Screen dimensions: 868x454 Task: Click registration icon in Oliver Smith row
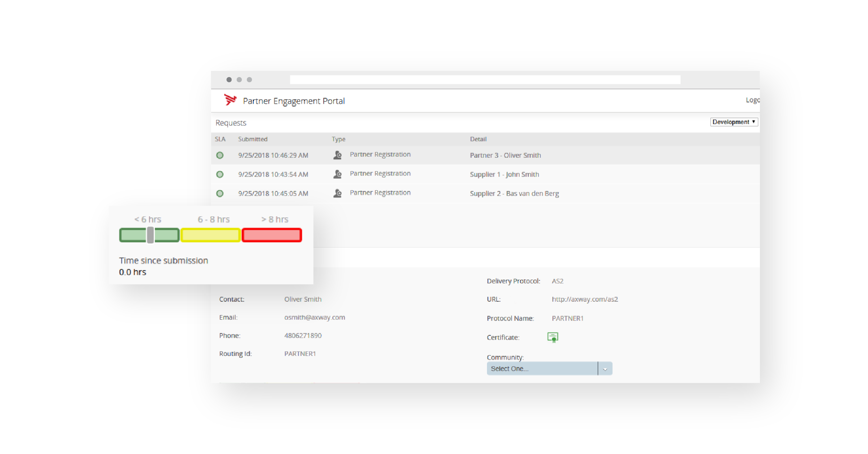337,155
